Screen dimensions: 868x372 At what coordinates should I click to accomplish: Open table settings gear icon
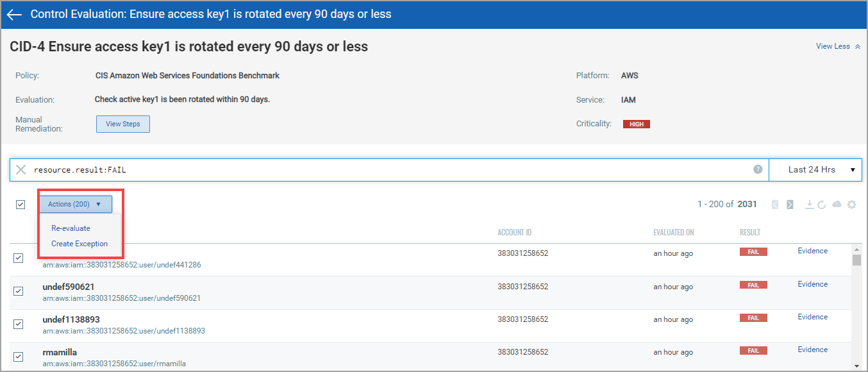(x=851, y=205)
